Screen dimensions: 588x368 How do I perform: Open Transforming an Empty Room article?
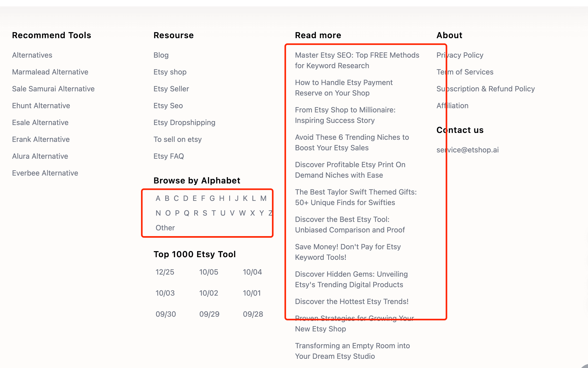[x=352, y=351]
